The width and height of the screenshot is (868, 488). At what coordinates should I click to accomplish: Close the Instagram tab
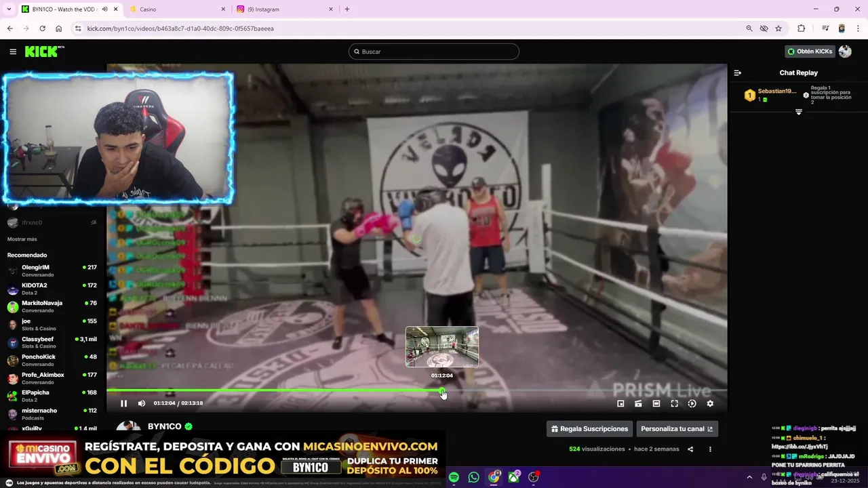(331, 9)
